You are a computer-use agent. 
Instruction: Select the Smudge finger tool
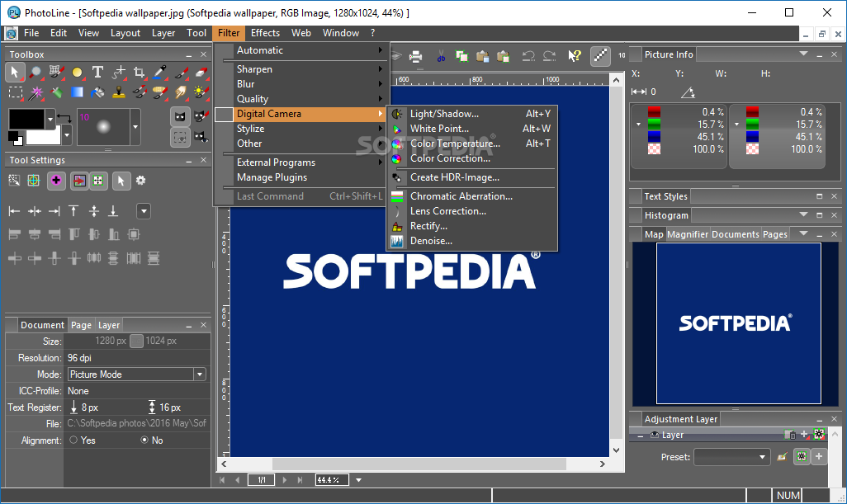tap(181, 93)
